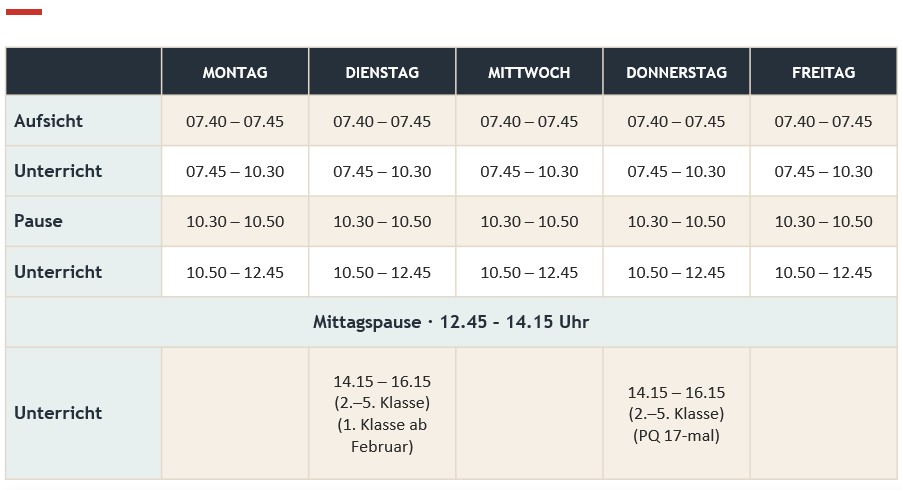Click the MONTAG column header

coord(235,72)
